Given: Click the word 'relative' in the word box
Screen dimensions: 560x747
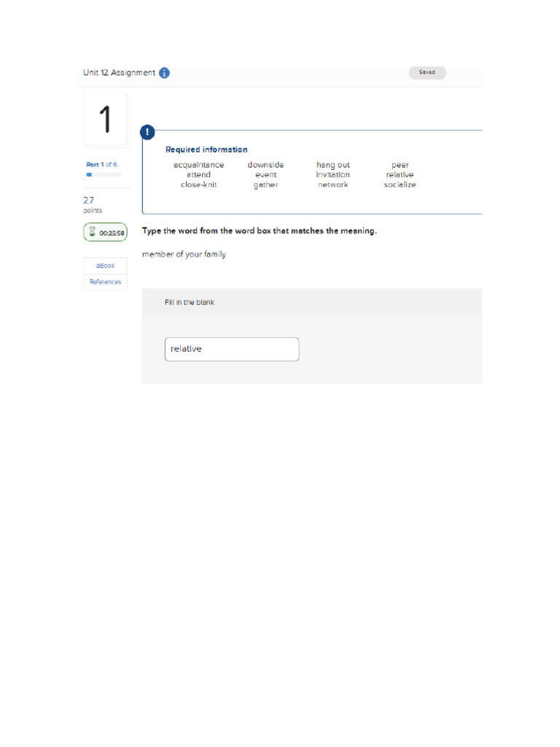Looking at the screenshot, I should coord(400,175).
